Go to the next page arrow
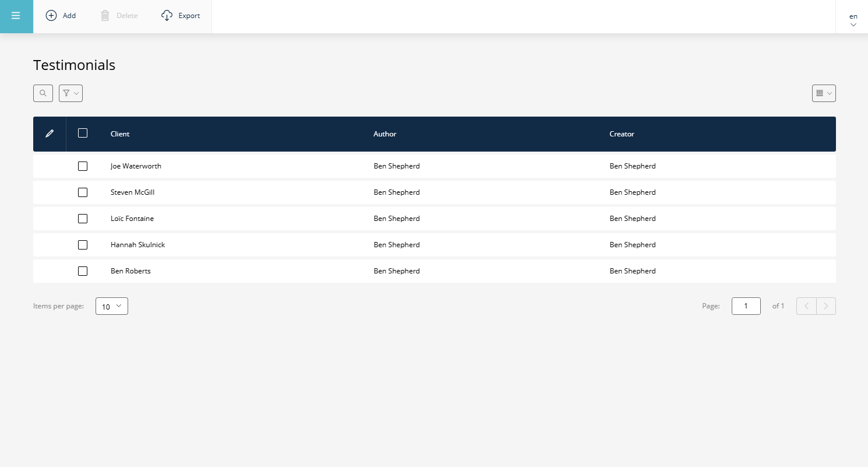The height and width of the screenshot is (467, 868). [826, 306]
